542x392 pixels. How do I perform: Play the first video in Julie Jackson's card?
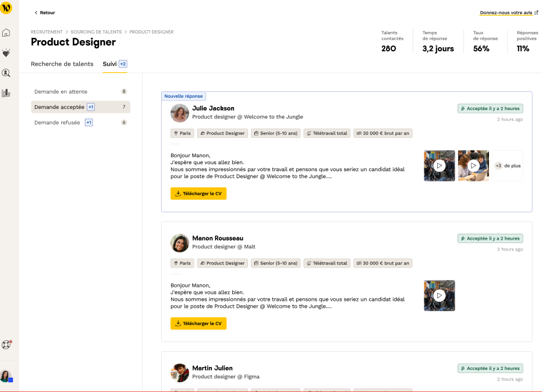tap(439, 166)
